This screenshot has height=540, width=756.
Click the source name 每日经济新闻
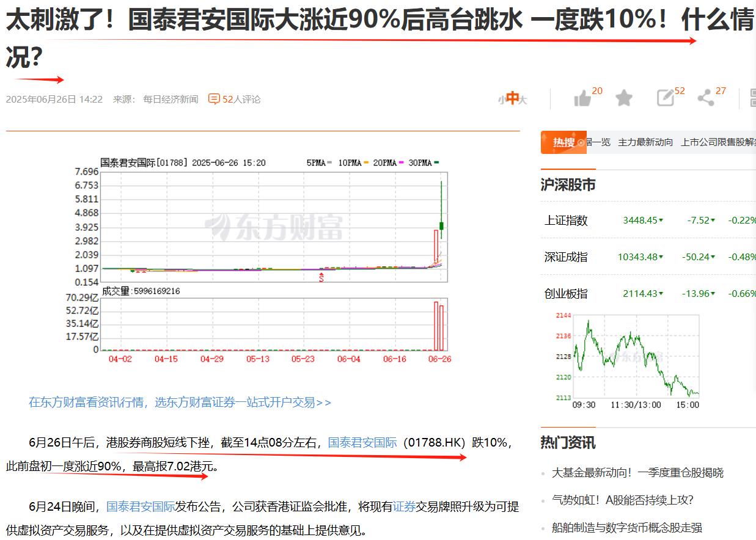[x=171, y=99]
